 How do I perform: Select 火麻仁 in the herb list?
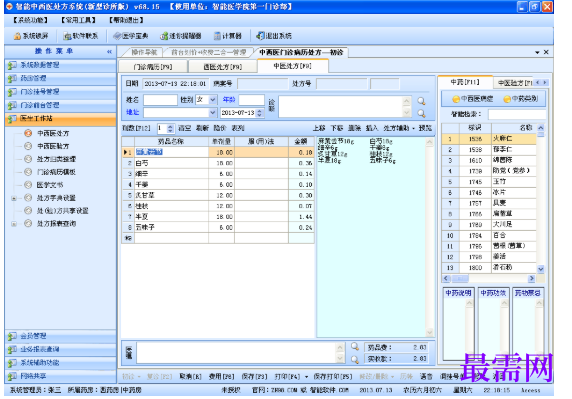489,139
